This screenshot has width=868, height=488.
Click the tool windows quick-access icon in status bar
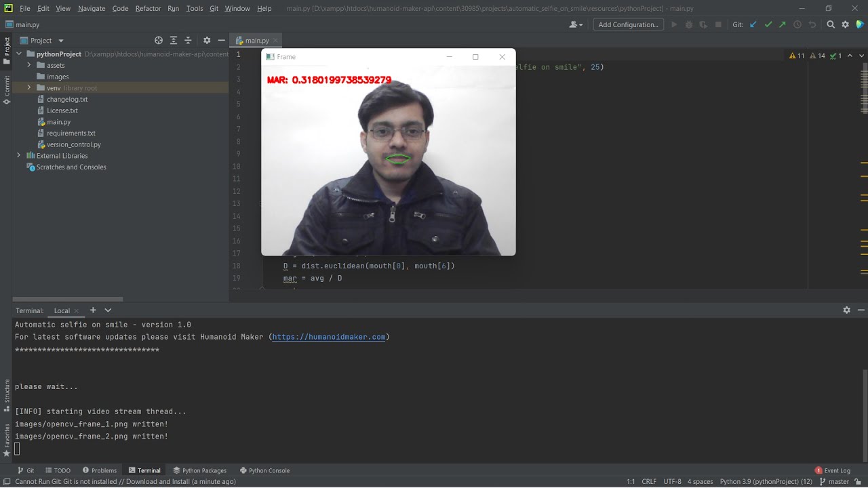click(x=6, y=482)
